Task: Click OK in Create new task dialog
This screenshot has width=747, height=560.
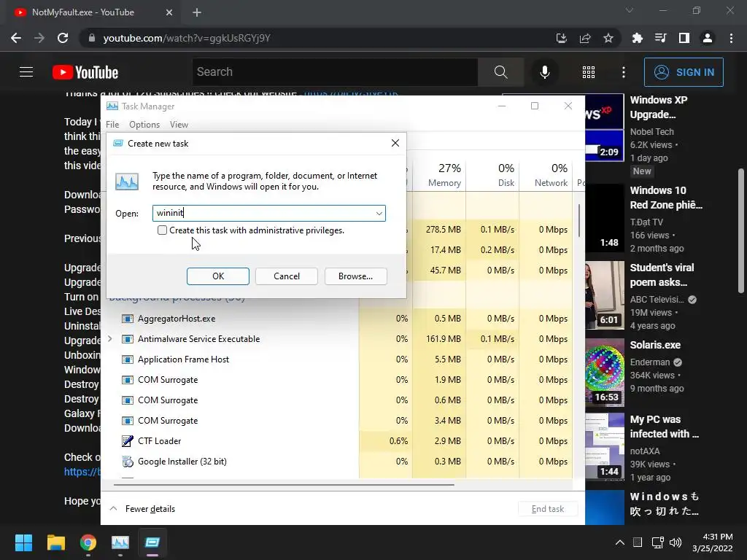Action: (x=217, y=276)
